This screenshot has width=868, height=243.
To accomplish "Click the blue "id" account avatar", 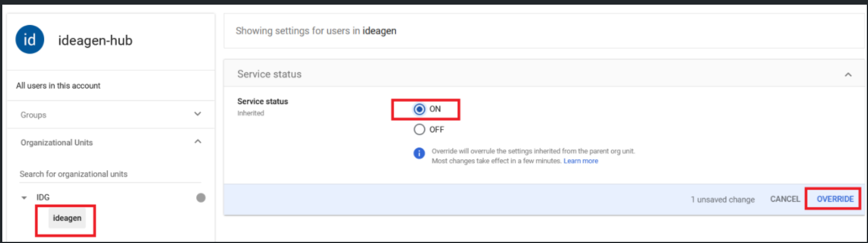I will click(30, 41).
